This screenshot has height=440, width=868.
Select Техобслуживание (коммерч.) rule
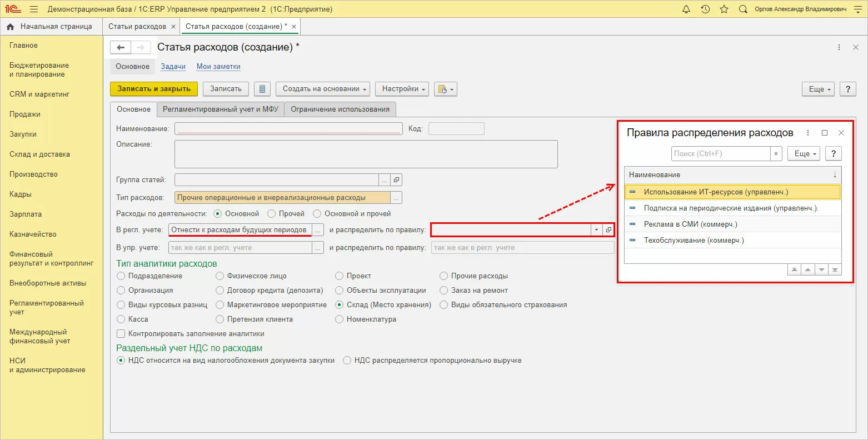tap(732, 241)
